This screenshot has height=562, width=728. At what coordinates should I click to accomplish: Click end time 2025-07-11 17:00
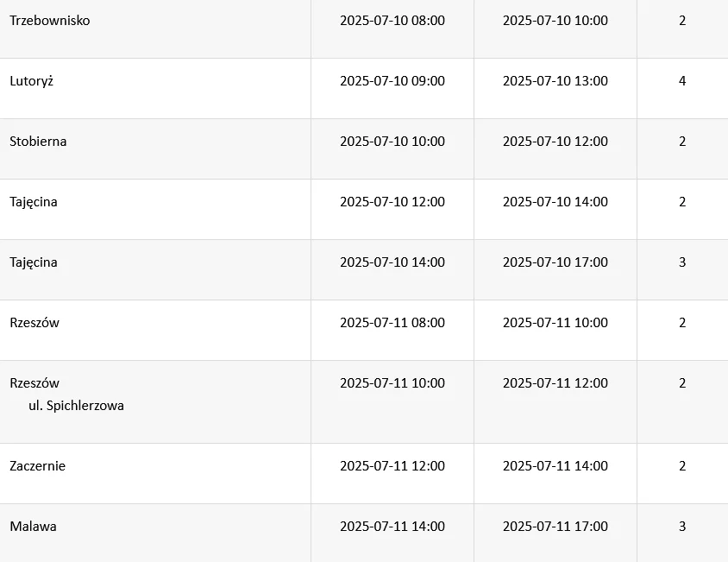(x=555, y=527)
